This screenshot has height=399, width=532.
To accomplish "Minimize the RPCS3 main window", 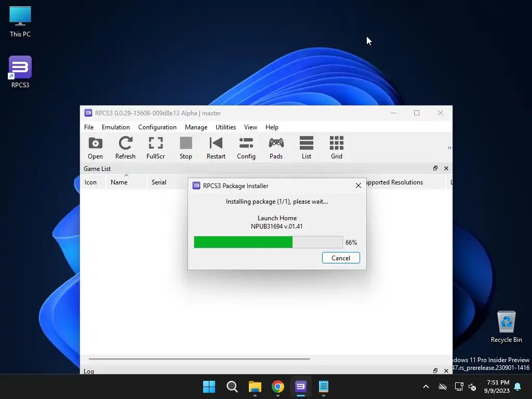I will 393,113.
